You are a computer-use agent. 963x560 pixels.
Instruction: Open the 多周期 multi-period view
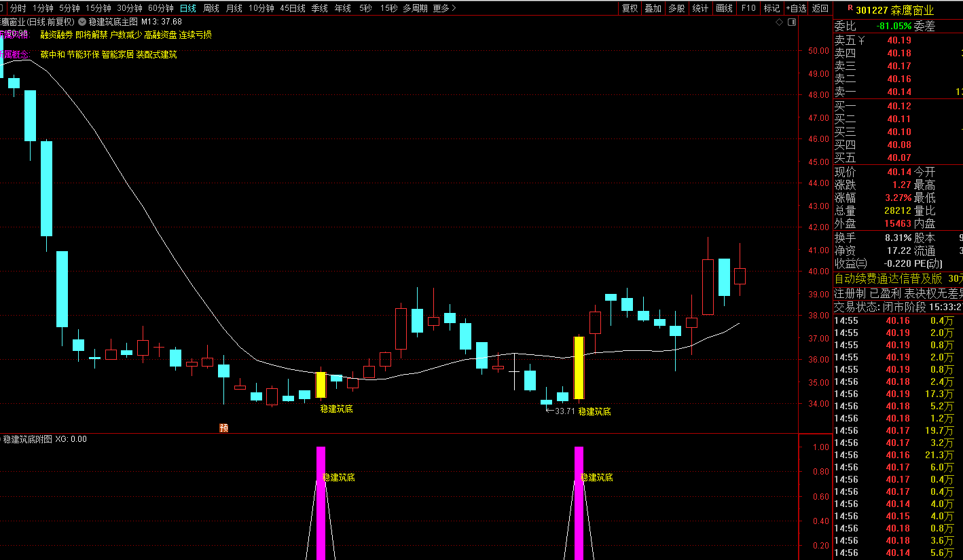click(x=415, y=8)
